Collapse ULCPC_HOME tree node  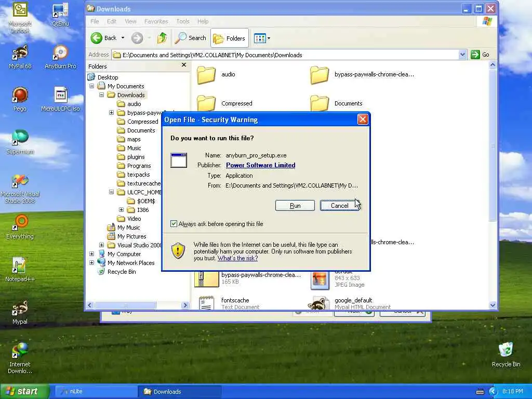coord(111,192)
